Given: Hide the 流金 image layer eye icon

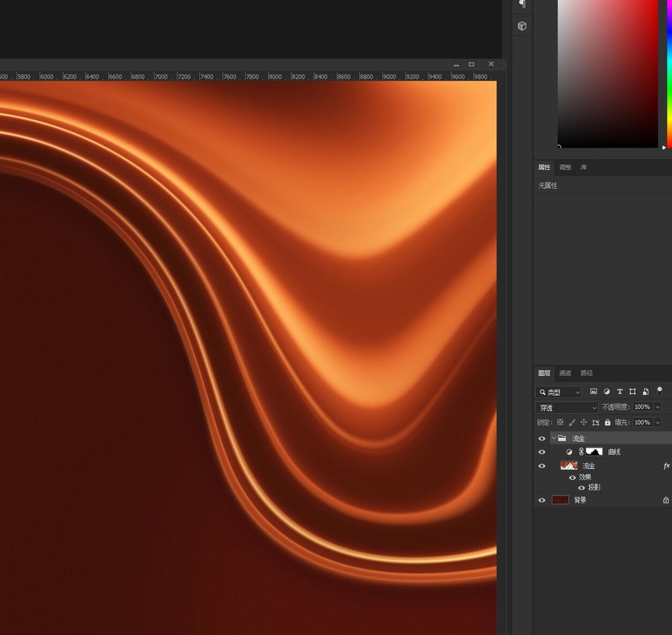Looking at the screenshot, I should pos(542,466).
